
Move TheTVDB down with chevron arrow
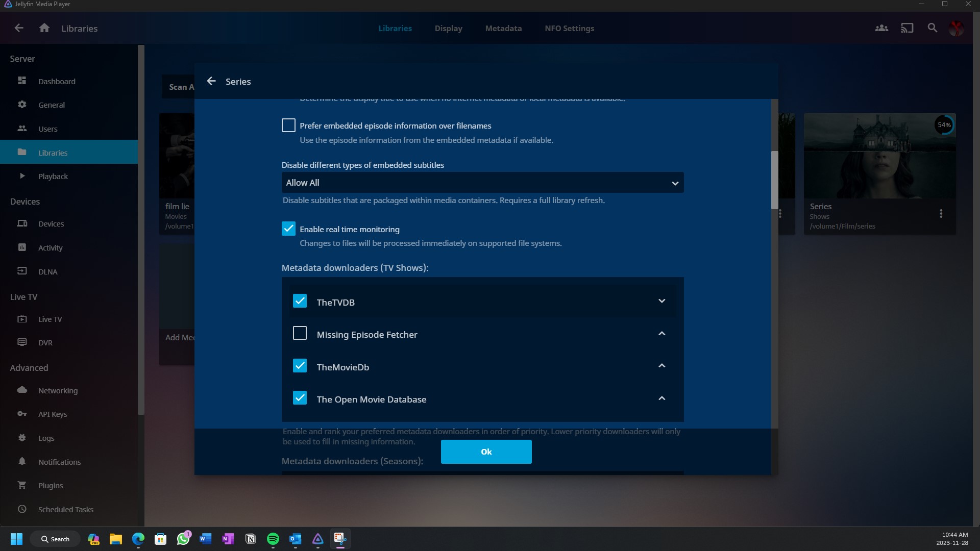click(661, 301)
